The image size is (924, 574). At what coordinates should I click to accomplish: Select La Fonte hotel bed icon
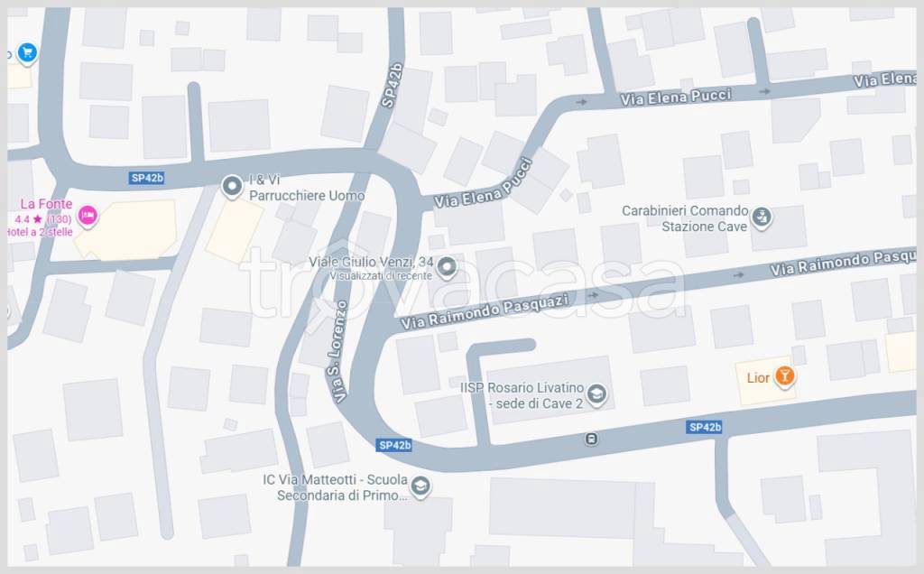tap(88, 216)
